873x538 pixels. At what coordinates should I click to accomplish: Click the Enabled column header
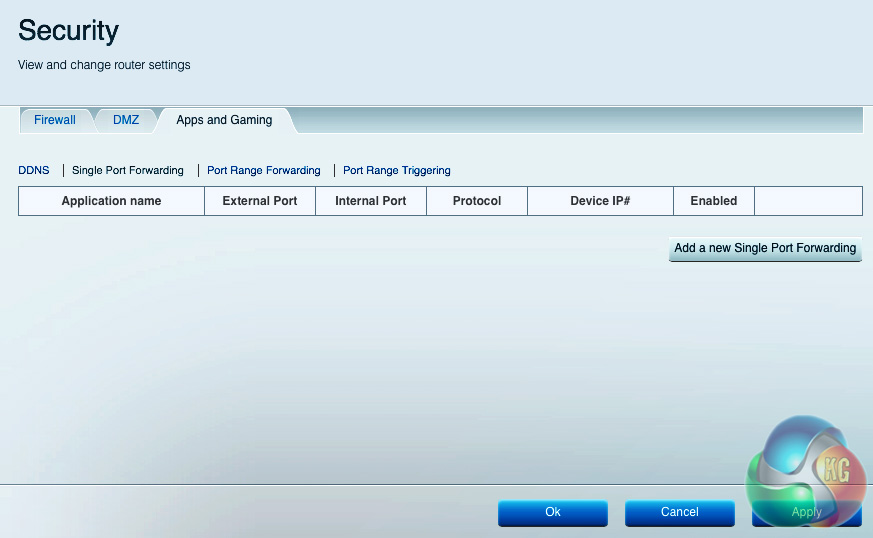[714, 201]
